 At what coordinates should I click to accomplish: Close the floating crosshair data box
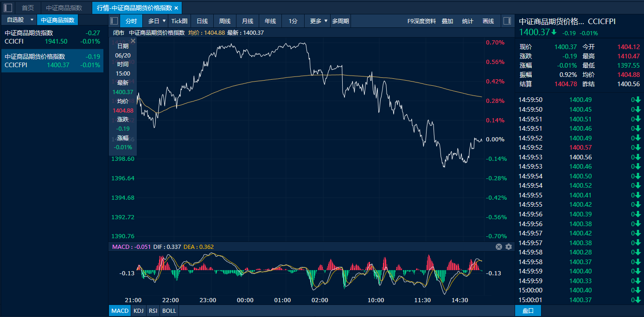(133, 41)
